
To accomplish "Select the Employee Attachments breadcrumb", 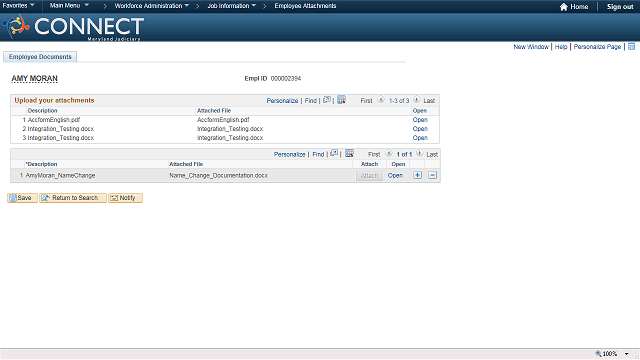I will tap(305, 6).
